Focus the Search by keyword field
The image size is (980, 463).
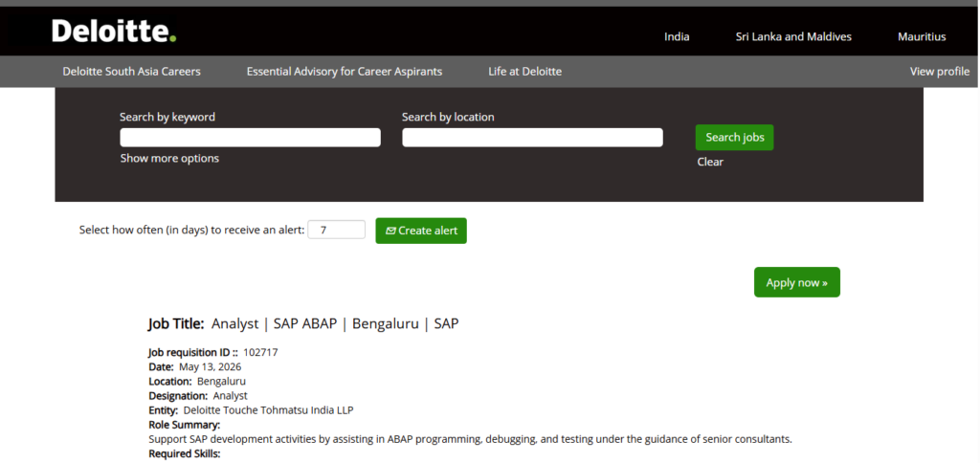click(250, 138)
